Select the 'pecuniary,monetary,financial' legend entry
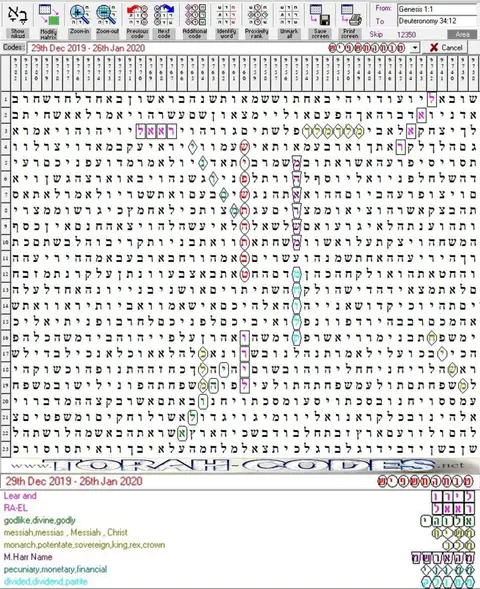The image size is (480, 589). tap(55, 569)
